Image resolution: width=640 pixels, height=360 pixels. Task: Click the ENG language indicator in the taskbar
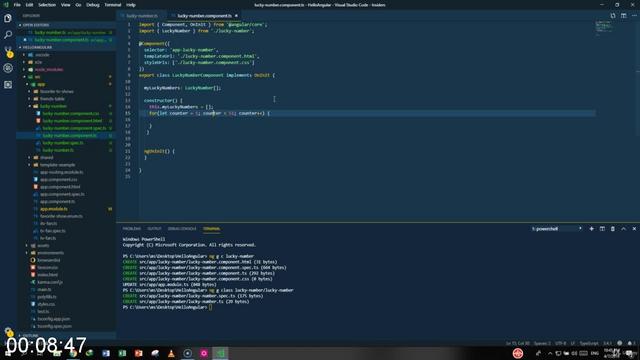[x=594, y=353]
